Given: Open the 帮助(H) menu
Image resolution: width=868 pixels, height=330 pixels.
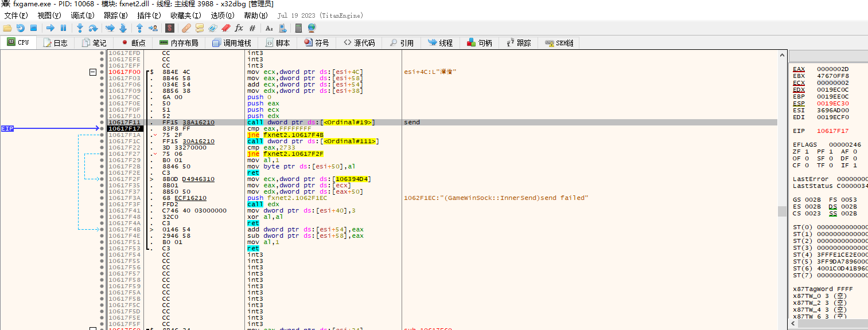Looking at the screenshot, I should coord(256,15).
